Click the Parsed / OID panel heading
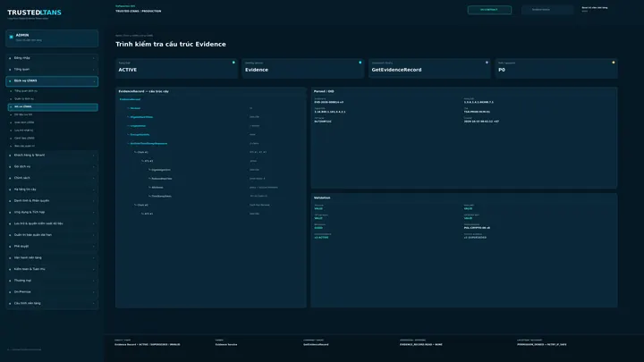Screen dimensions: 644x362 click(x=324, y=91)
